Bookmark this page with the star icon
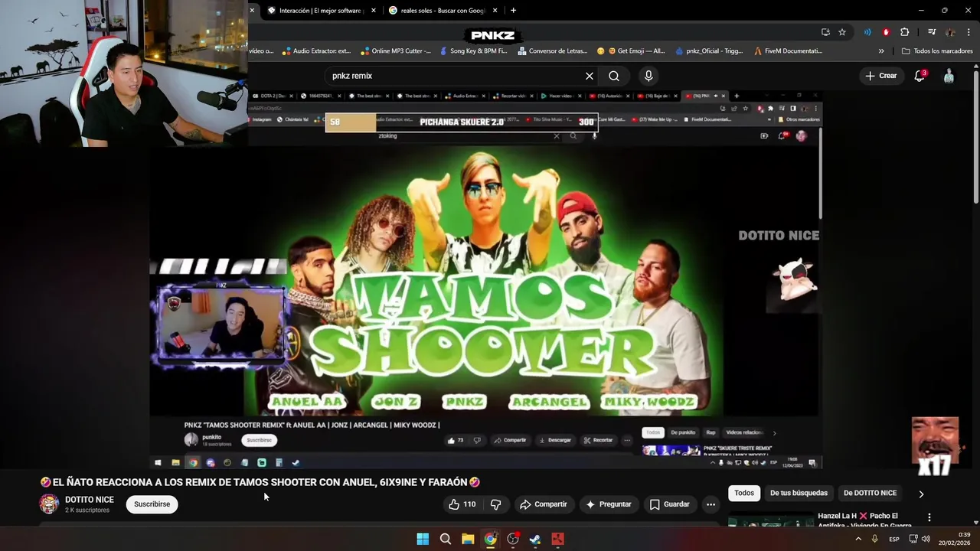 point(842,32)
